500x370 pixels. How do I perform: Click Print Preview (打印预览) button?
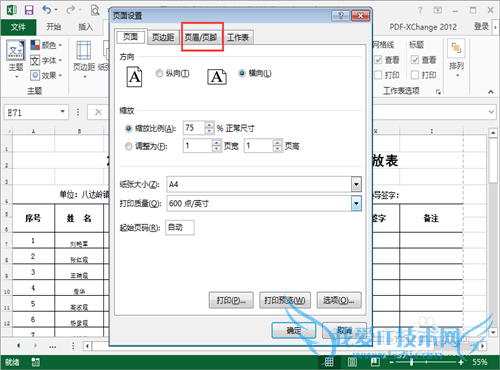[285, 300]
